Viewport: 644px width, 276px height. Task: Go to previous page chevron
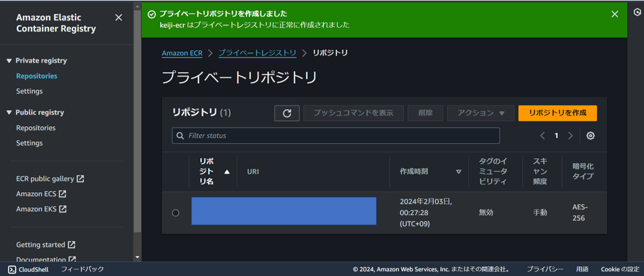[x=543, y=136]
